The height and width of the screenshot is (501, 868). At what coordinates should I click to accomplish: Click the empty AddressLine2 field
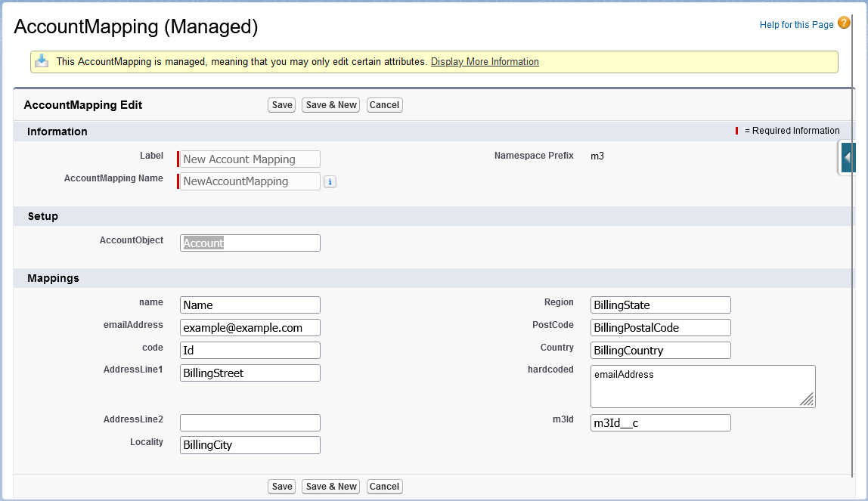point(250,422)
